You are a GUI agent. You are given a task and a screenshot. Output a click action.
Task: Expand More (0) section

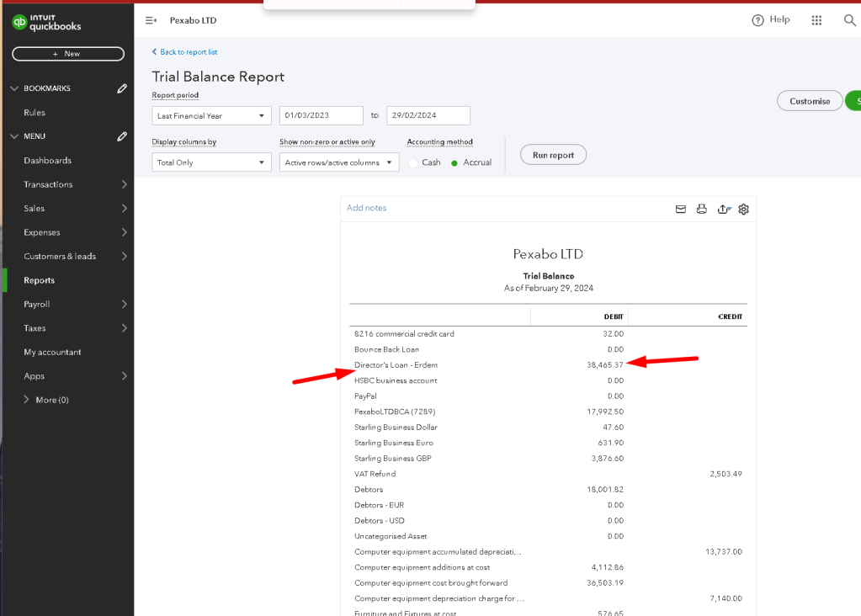[26, 400]
